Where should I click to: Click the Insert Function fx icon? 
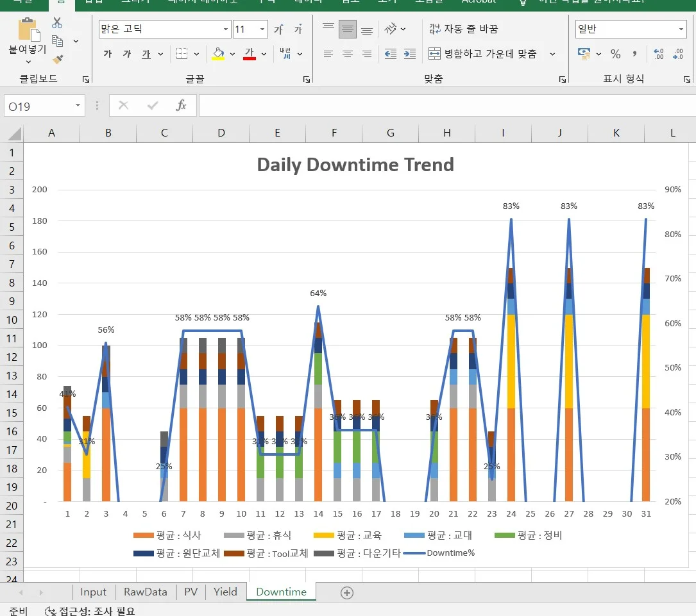tap(181, 106)
